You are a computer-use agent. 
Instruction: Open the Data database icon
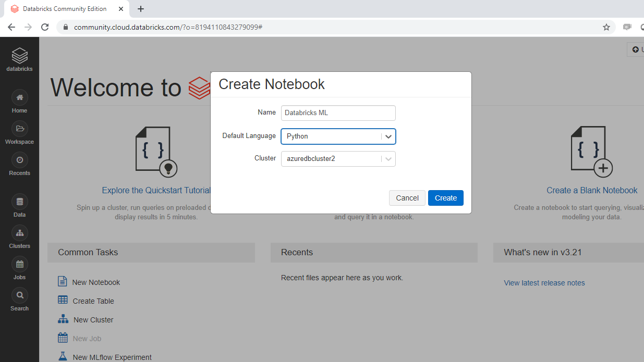[19, 202]
